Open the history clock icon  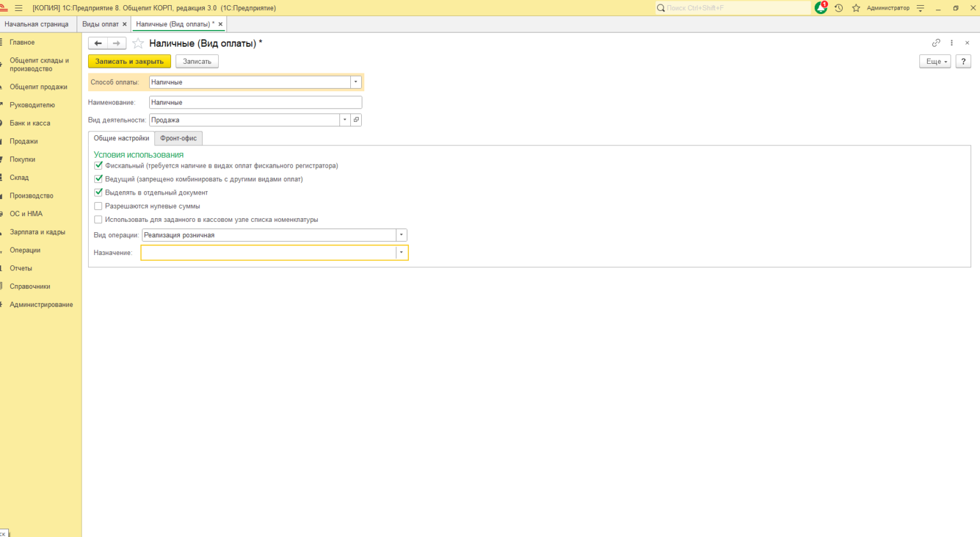[838, 8]
